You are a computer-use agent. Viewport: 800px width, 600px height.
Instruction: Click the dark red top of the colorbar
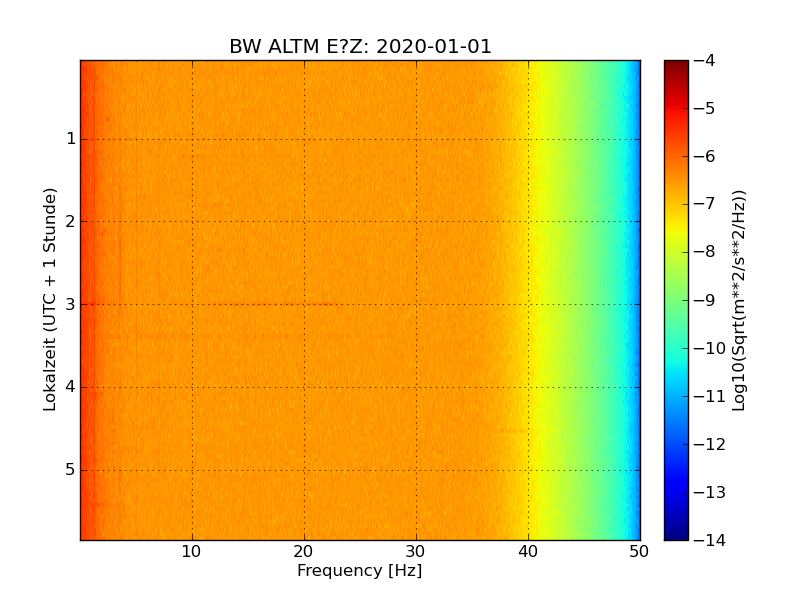pyautogui.click(x=677, y=67)
